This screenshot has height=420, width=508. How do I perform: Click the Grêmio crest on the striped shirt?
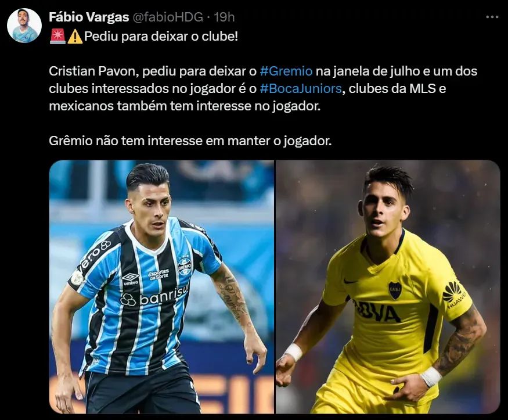point(185,267)
